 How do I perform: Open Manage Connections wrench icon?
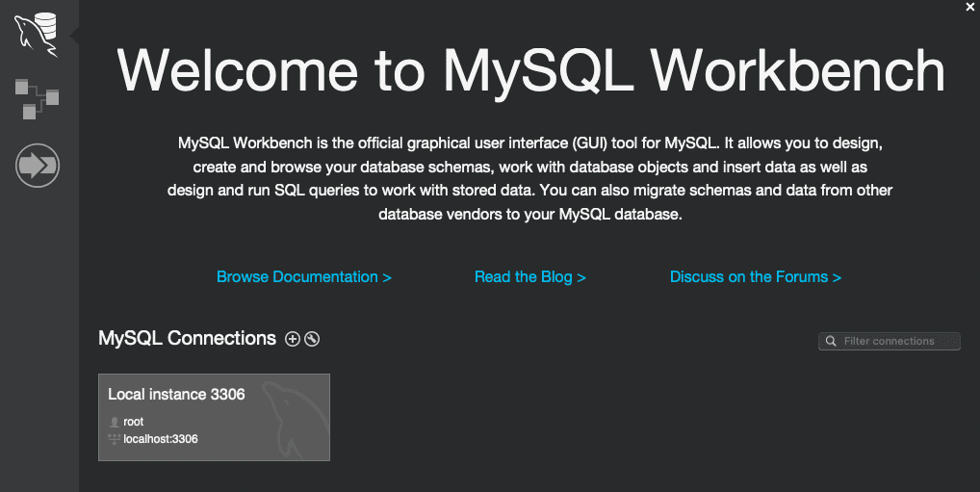(x=312, y=339)
